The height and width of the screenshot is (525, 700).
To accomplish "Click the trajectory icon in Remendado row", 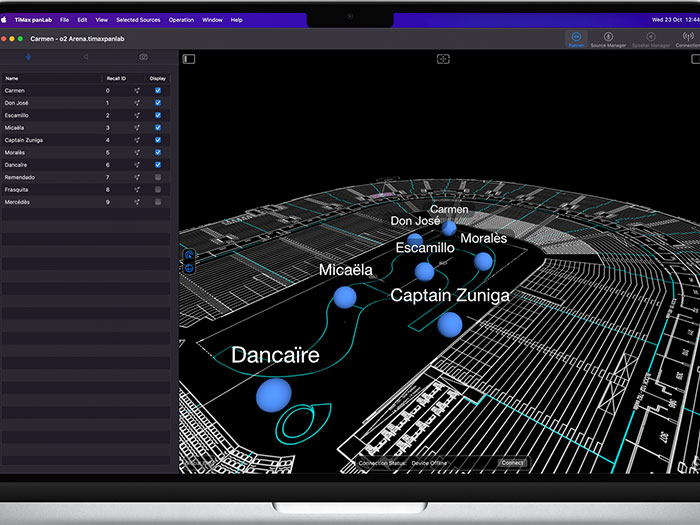I will tap(137, 177).
